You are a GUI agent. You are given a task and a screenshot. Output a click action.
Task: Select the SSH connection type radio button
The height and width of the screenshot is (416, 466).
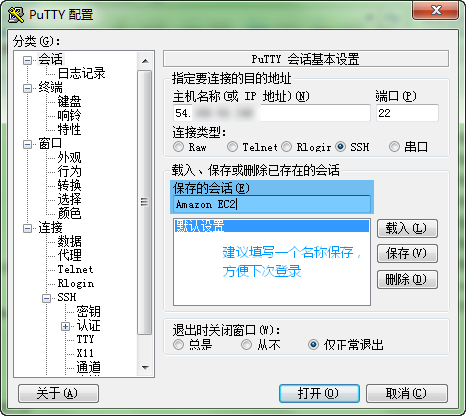click(340, 147)
